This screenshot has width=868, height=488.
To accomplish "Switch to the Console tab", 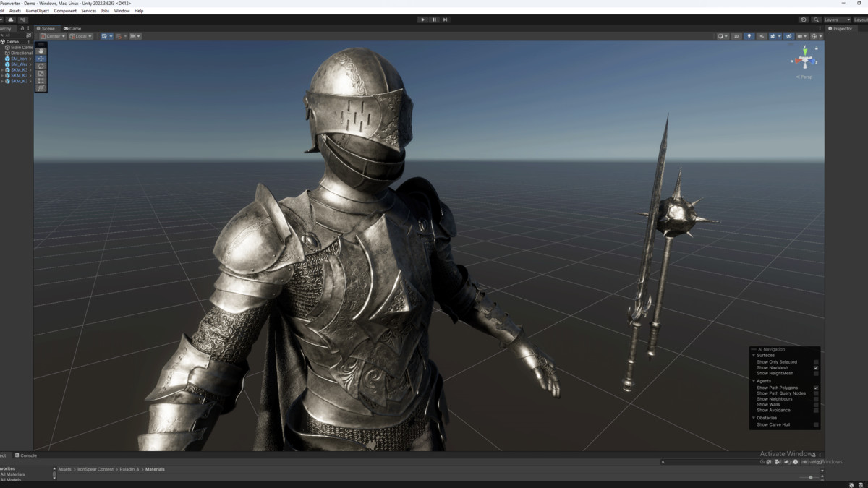I will point(25,455).
